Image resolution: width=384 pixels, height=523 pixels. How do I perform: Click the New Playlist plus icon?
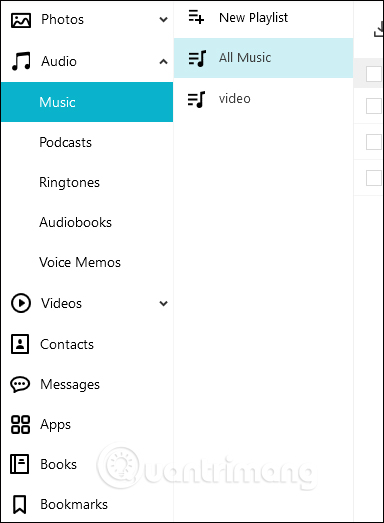pos(196,17)
